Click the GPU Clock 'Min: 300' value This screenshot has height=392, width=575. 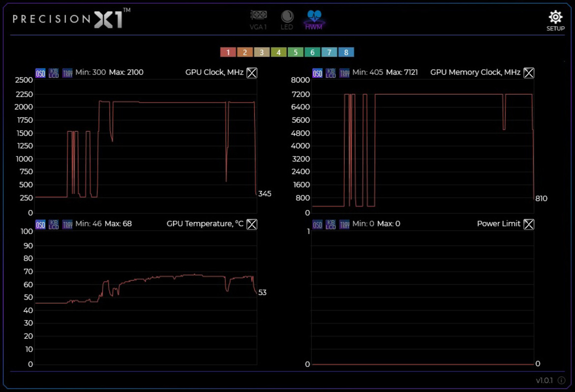click(x=91, y=72)
